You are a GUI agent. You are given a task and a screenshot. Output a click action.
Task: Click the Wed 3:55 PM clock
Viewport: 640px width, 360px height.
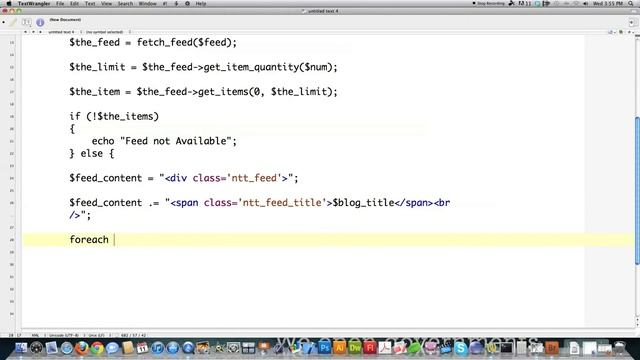(x=608, y=3)
